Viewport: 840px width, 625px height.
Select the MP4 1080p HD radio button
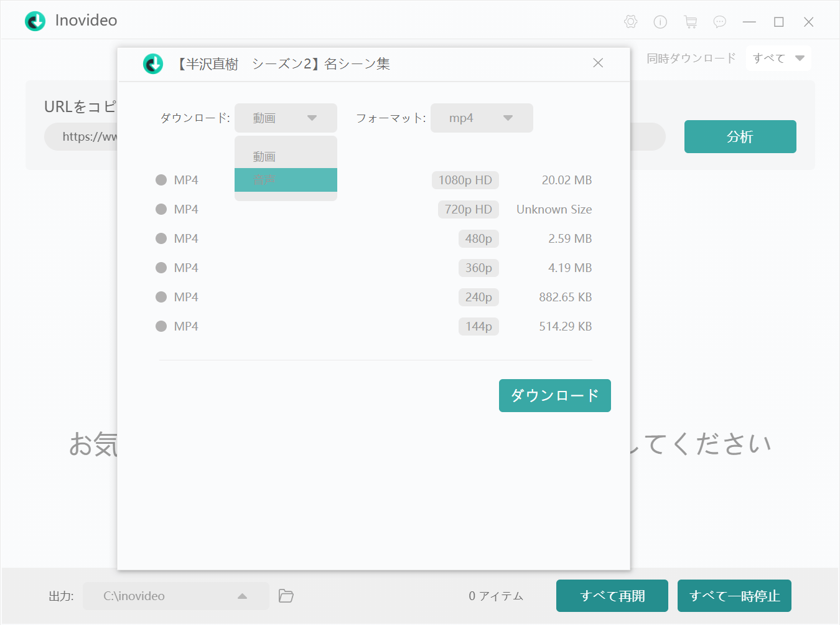pos(161,180)
